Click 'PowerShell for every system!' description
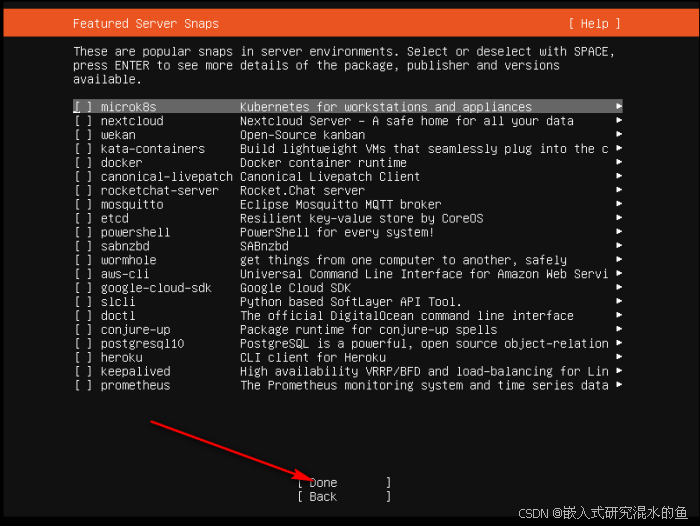The image size is (700, 527). click(337, 232)
